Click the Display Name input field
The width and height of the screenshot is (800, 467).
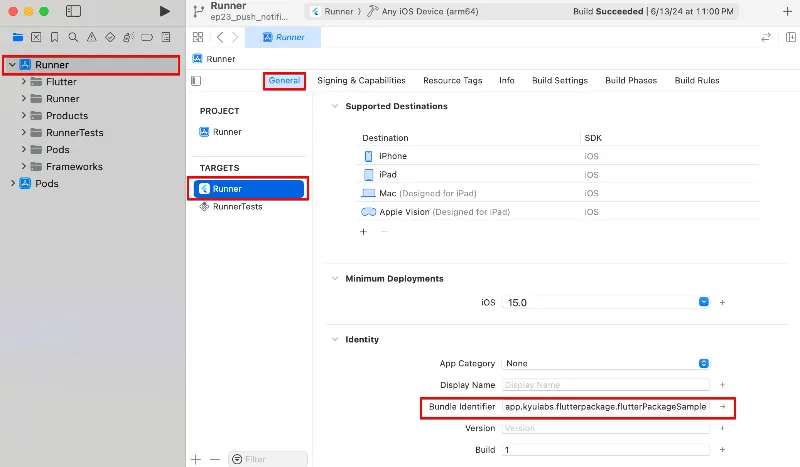606,385
